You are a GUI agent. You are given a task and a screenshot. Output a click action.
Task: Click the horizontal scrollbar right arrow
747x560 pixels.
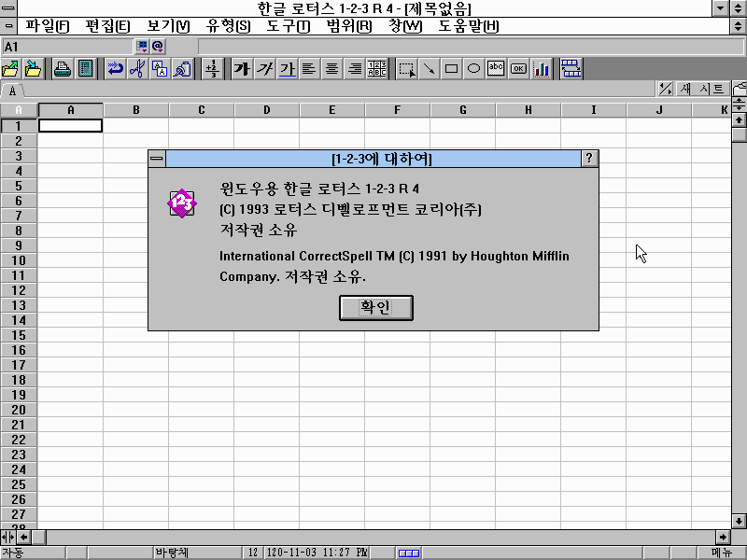pos(723,538)
